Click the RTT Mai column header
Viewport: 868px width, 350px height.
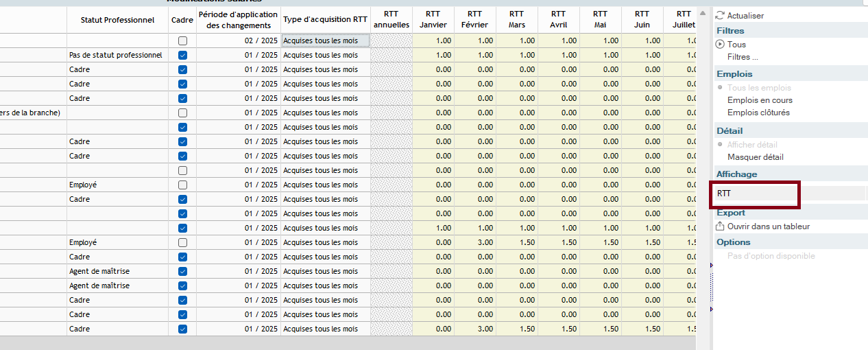[x=600, y=20]
